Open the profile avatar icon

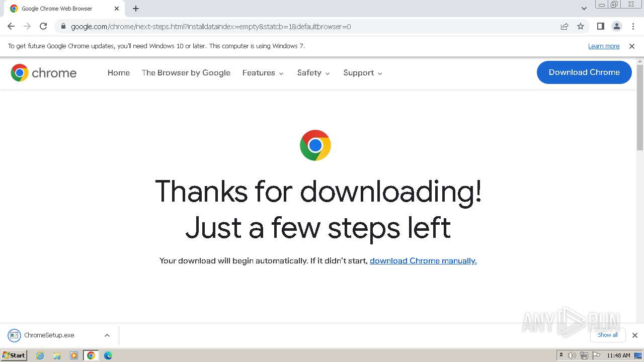coord(617,26)
